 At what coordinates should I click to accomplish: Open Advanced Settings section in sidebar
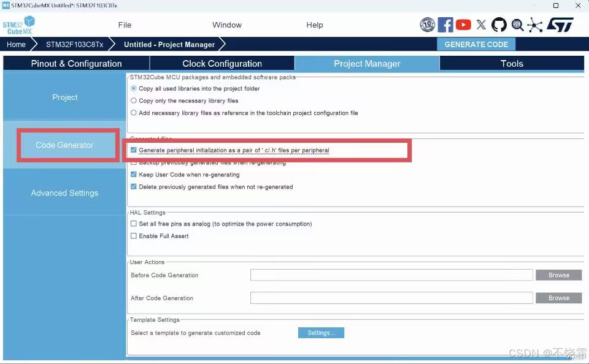(x=64, y=193)
